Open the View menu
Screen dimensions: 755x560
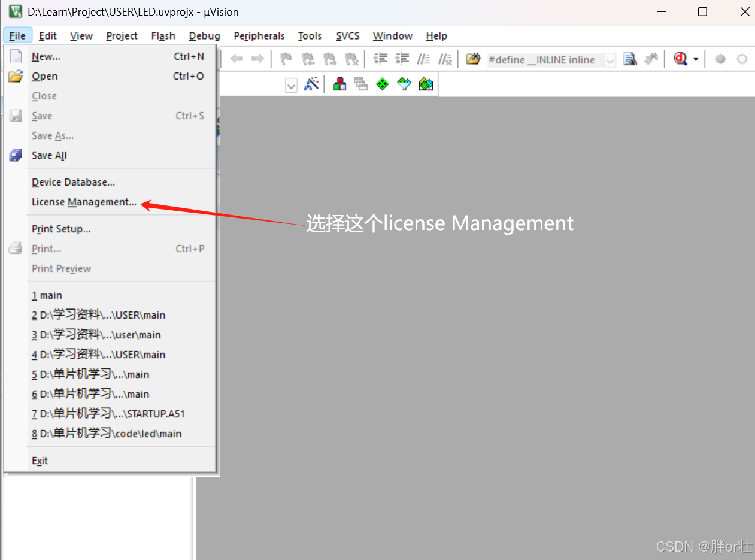click(x=81, y=36)
